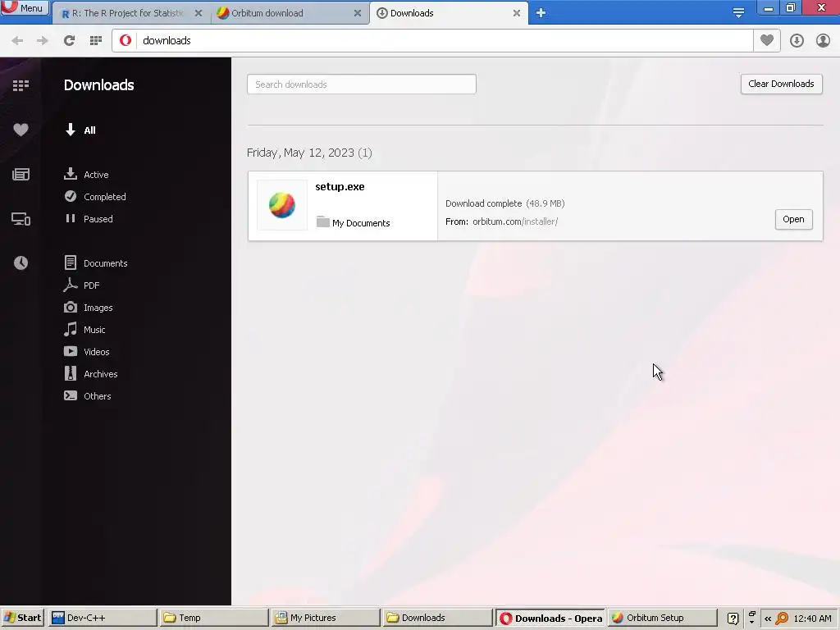The height and width of the screenshot is (630, 840).
Task: Open History clock icon in sidebar
Action: click(21, 262)
